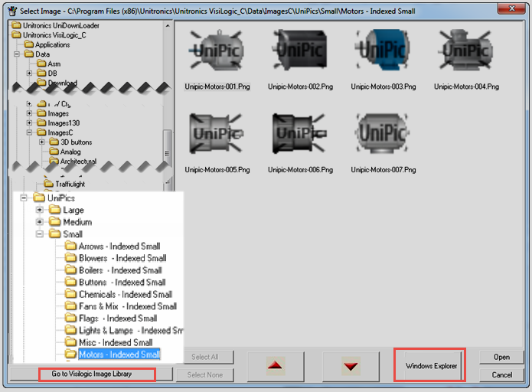Image resolution: width=532 pixels, height=392 pixels.
Task: Click the Applications folder icon
Action: 29,44
